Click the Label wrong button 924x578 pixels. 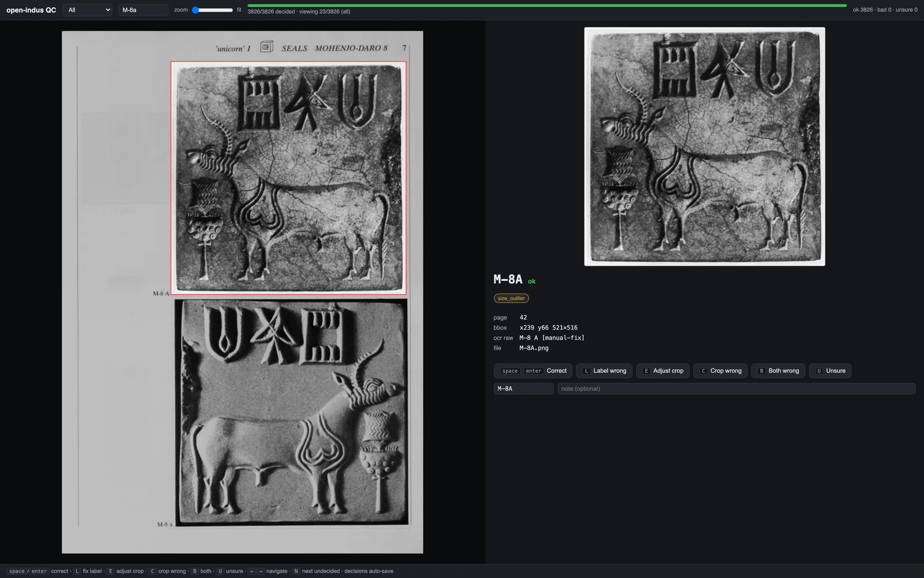click(604, 371)
